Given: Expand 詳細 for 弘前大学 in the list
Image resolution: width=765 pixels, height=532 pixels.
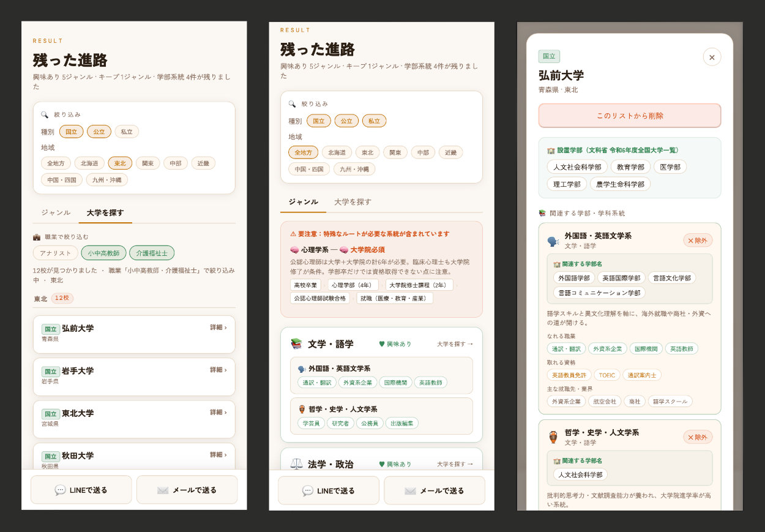Looking at the screenshot, I should click(218, 328).
